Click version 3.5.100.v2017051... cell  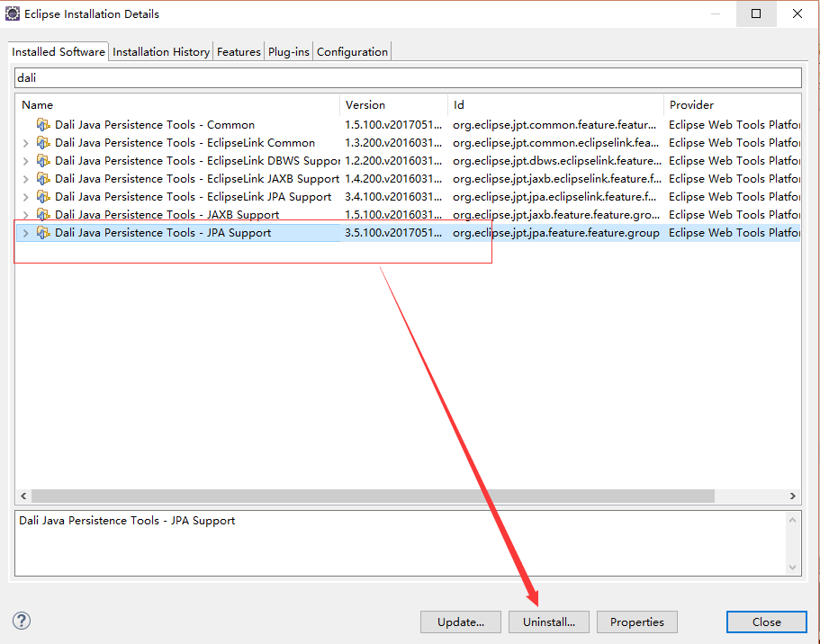393,233
